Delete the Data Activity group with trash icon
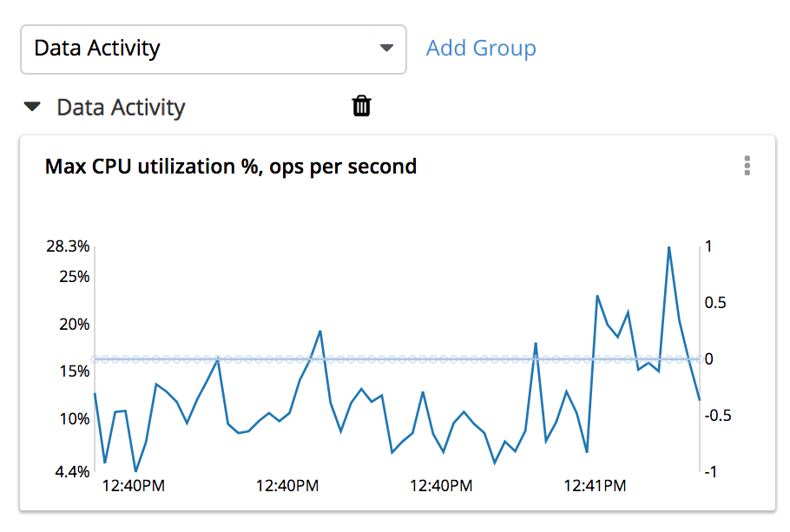Screen dimensions: 790x532 tap(361, 106)
